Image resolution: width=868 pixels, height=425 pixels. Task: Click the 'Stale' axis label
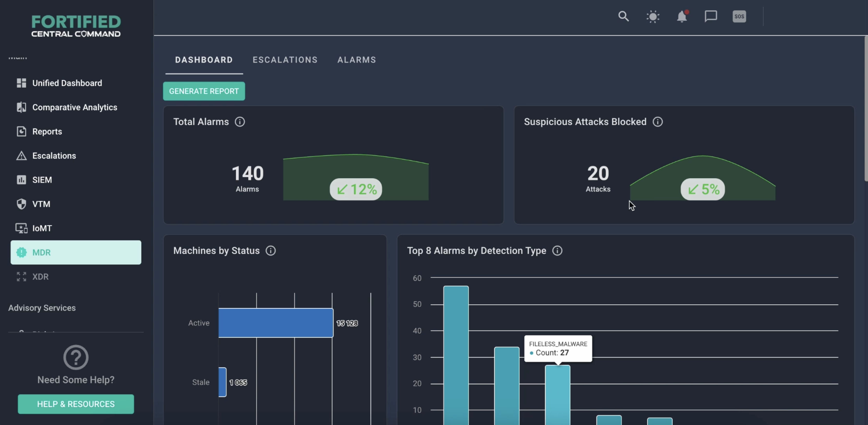[201, 382]
